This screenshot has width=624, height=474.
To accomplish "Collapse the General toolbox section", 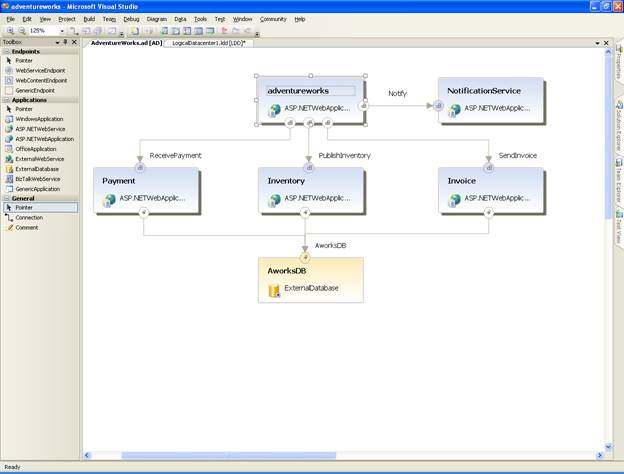I will pyautogui.click(x=6, y=198).
